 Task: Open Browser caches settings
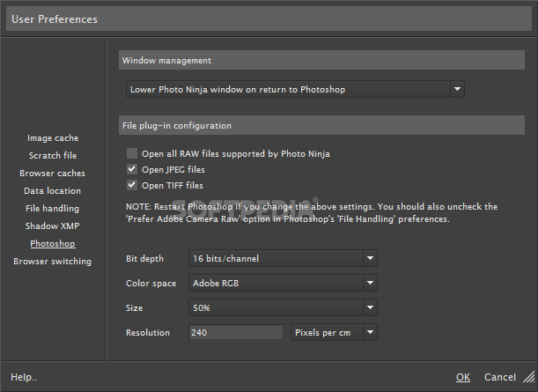[52, 173]
